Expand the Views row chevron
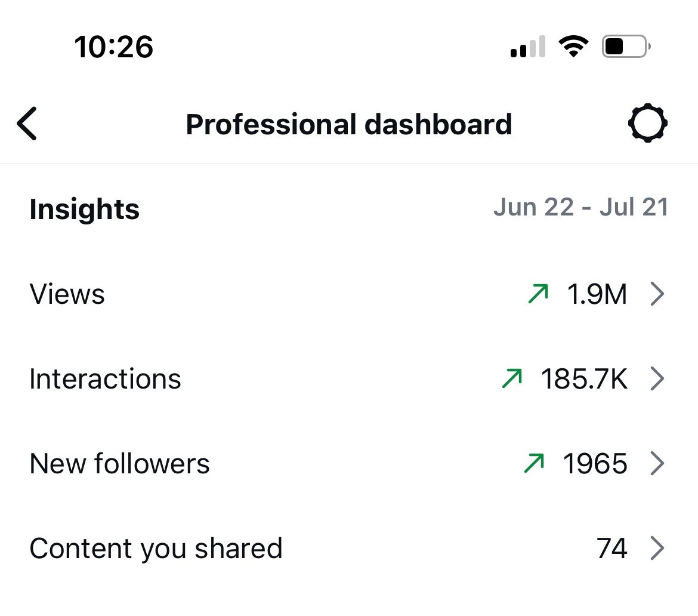 657,294
